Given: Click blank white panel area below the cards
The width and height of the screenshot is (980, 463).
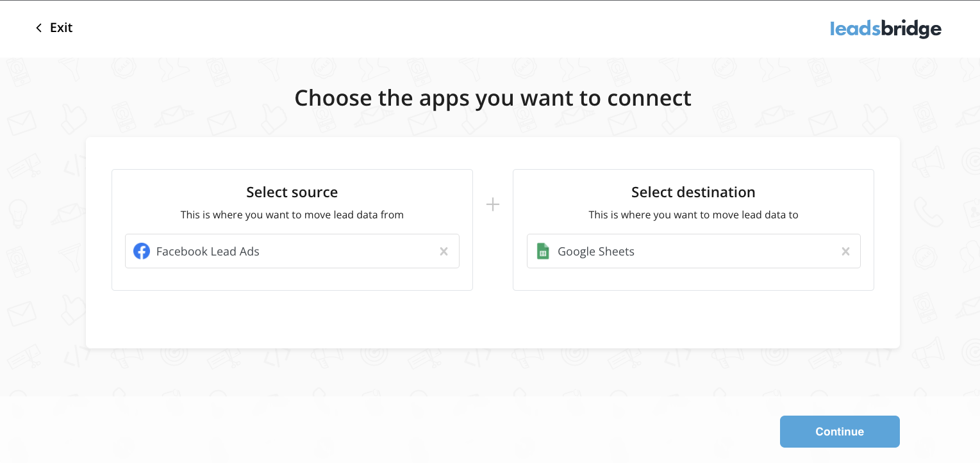Looking at the screenshot, I should [x=492, y=320].
